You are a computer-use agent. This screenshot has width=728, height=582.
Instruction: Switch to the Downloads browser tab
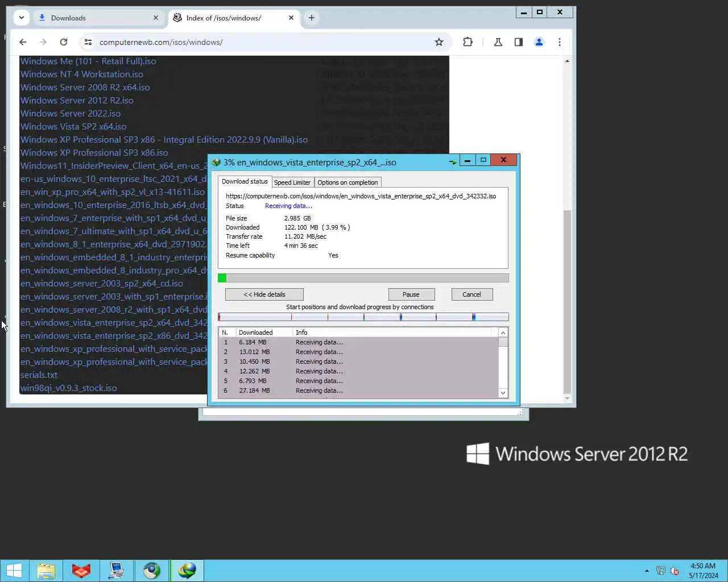(x=98, y=18)
